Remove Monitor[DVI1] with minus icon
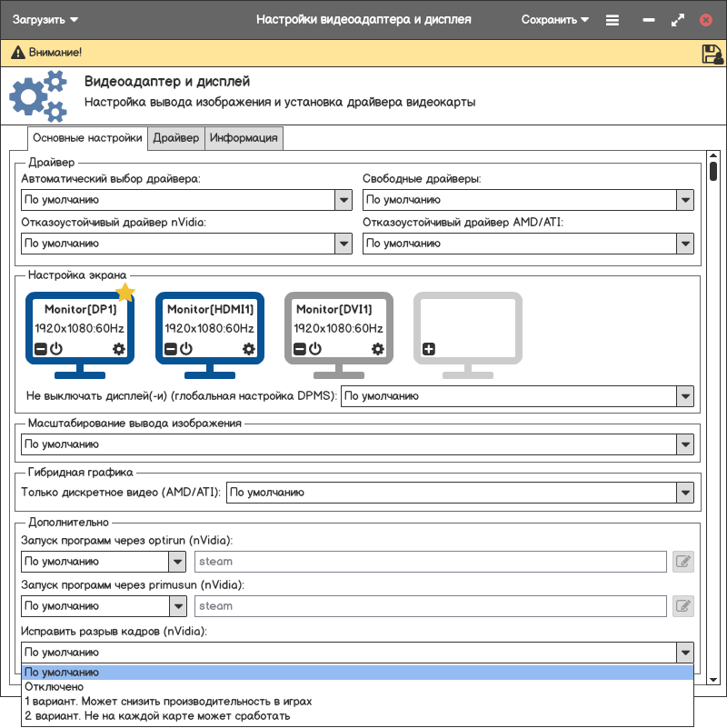Image resolution: width=727 pixels, height=728 pixels. (300, 349)
